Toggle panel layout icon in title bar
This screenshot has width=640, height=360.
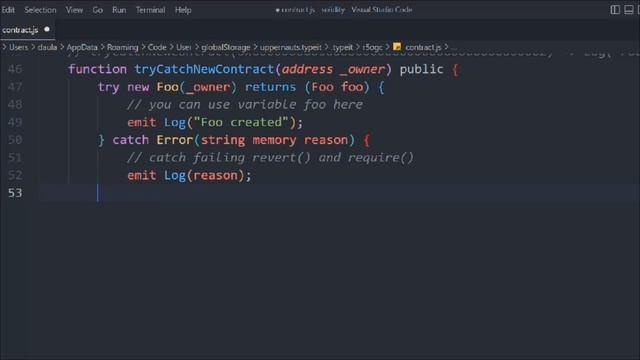pyautogui.click(x=629, y=10)
